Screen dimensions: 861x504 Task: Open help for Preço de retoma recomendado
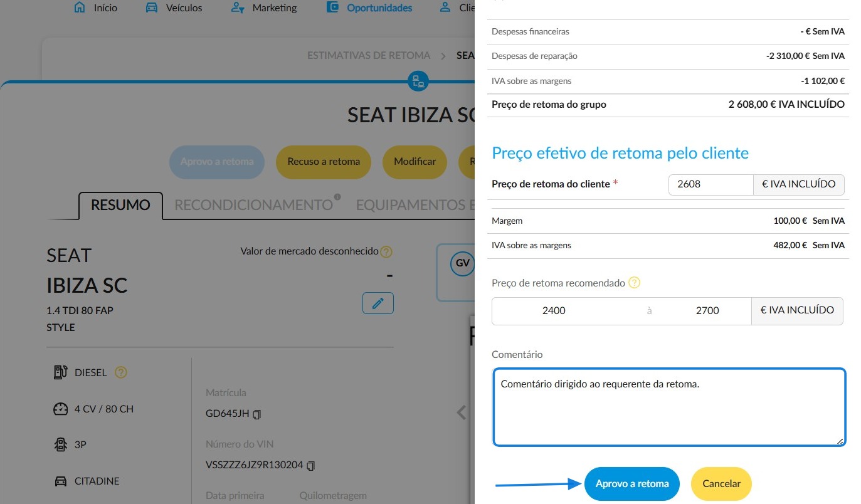coord(635,283)
